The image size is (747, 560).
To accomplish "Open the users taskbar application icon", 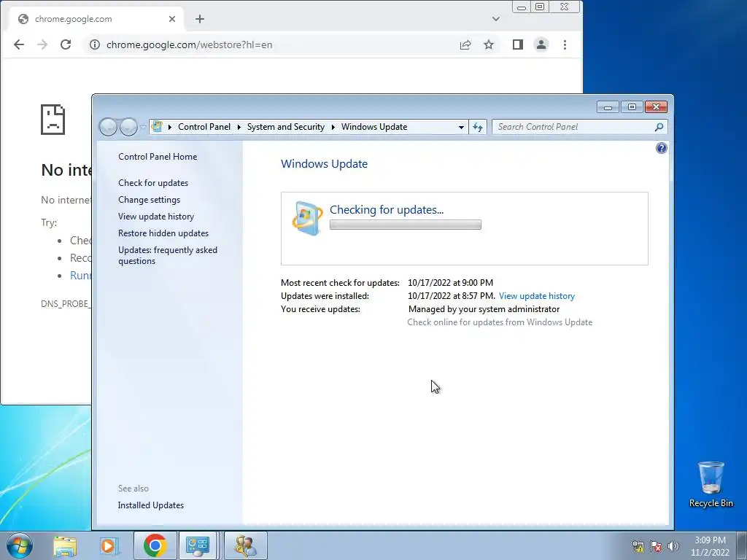I will 246,545.
